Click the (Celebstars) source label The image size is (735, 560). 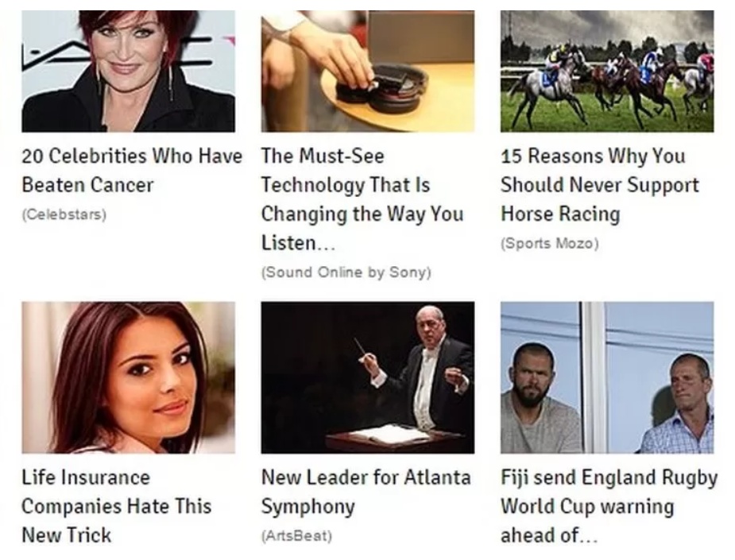tap(64, 214)
